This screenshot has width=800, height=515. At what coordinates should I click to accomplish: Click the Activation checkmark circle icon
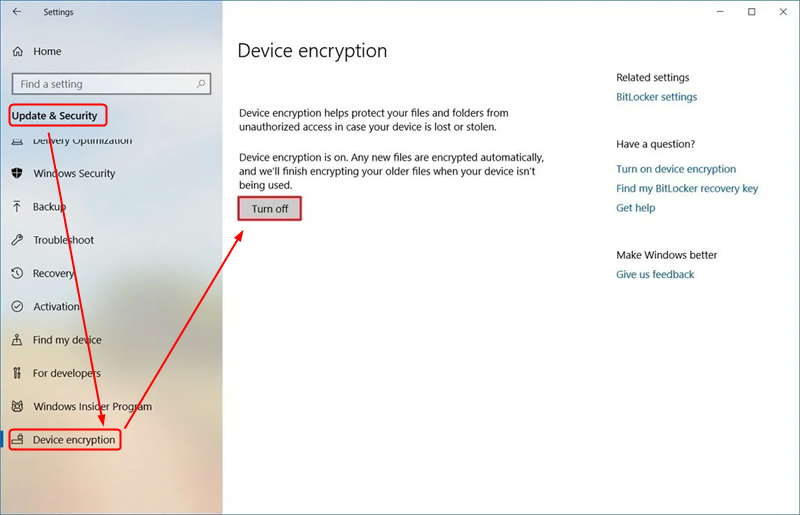click(x=17, y=306)
